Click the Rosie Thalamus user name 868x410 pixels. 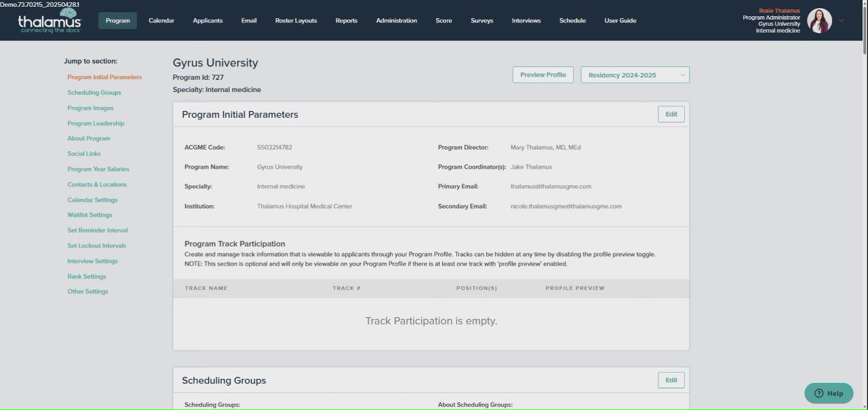click(779, 11)
